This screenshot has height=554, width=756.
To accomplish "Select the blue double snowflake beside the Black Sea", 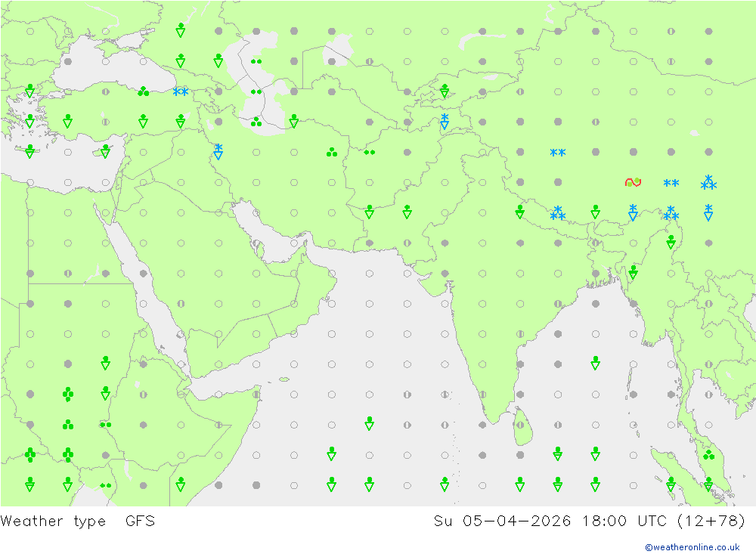I will (x=181, y=91).
